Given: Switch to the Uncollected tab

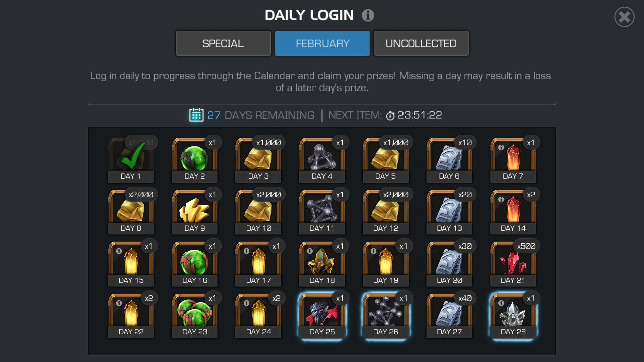Looking at the screenshot, I should coord(421,43).
